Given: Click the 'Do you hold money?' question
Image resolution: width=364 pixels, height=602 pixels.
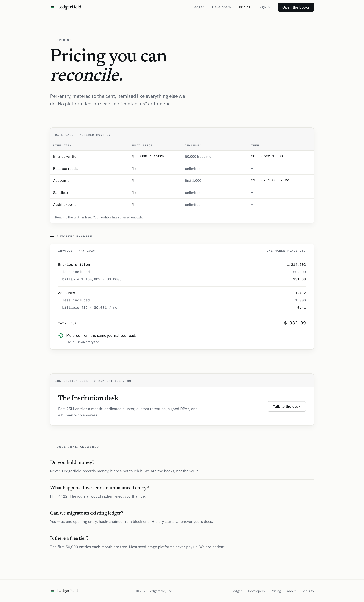Looking at the screenshot, I should pyautogui.click(x=72, y=462).
